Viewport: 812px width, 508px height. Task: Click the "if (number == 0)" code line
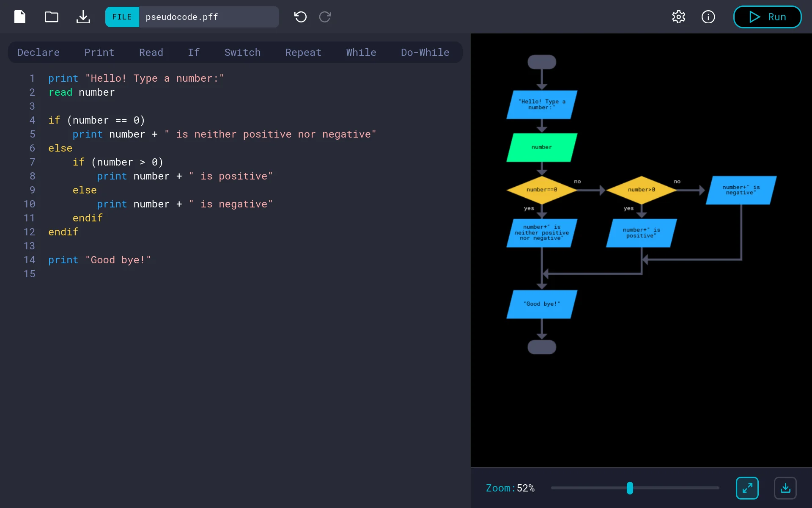(97, 120)
